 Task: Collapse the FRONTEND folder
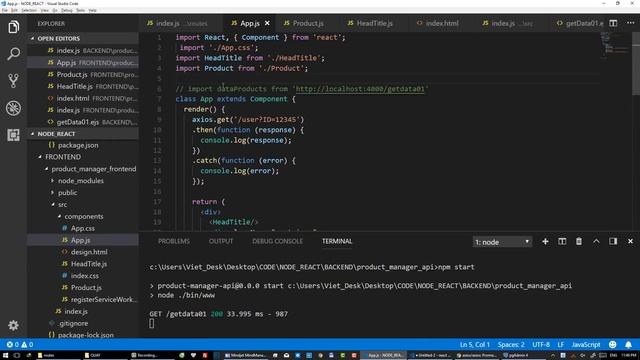[83, 157]
